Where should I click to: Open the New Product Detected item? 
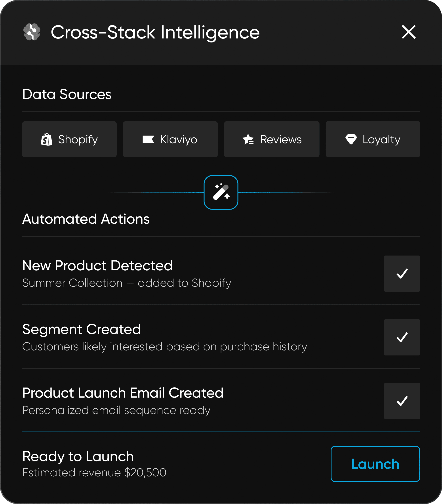pyautogui.click(x=97, y=265)
